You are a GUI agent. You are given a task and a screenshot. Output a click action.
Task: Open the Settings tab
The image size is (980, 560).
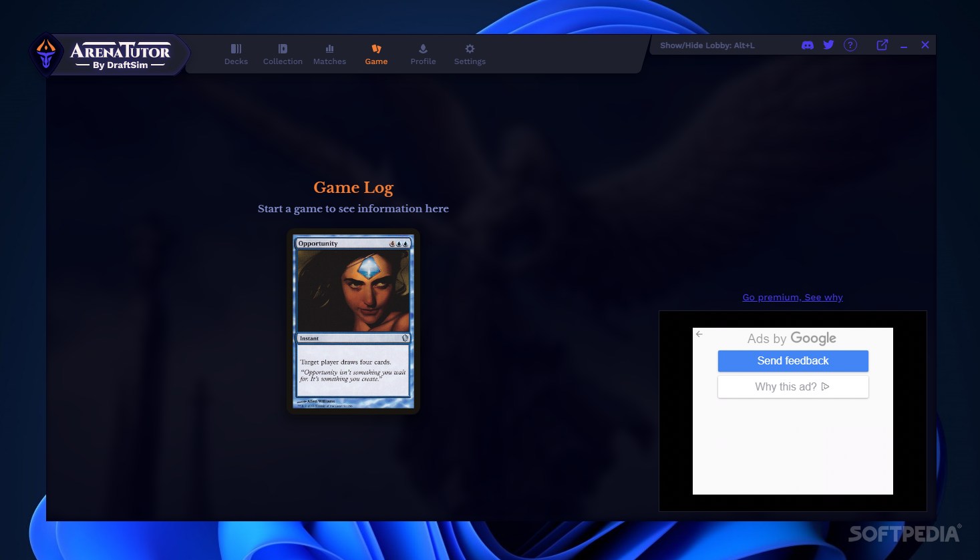click(x=470, y=55)
